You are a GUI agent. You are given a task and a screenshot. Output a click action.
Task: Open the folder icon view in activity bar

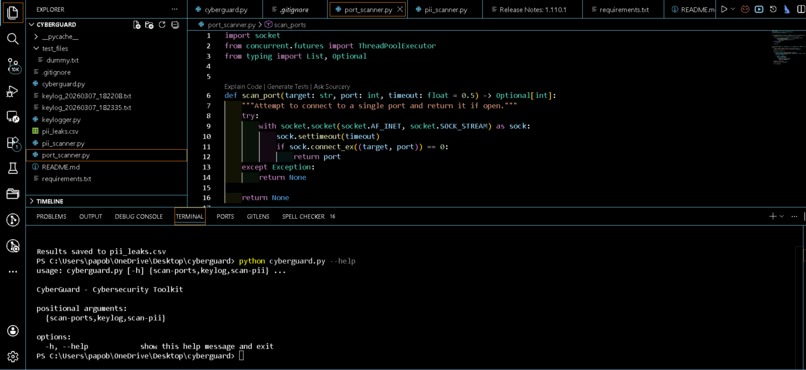12,194
